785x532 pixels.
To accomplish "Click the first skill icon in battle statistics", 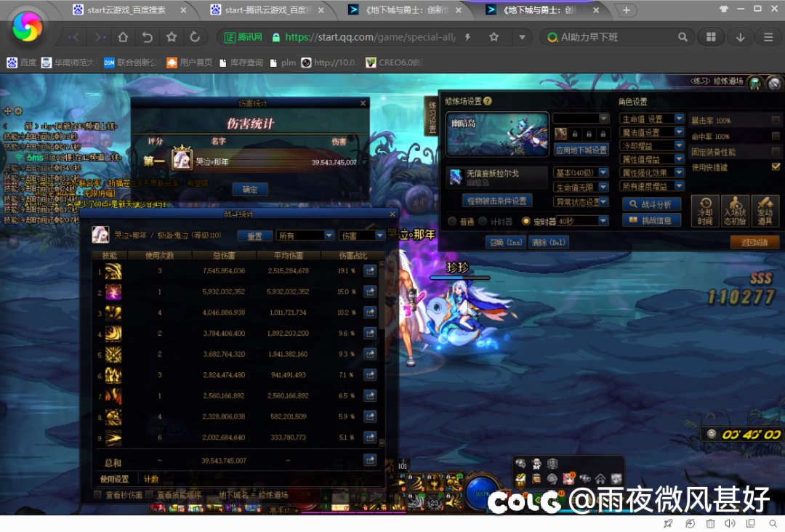I will coord(113,271).
